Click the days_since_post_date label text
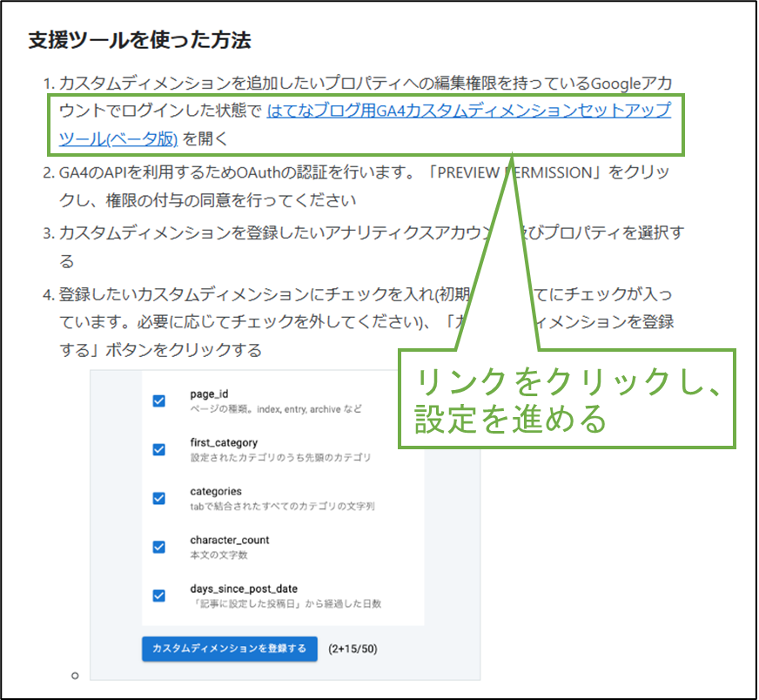This screenshot has width=759, height=700. pos(244,589)
